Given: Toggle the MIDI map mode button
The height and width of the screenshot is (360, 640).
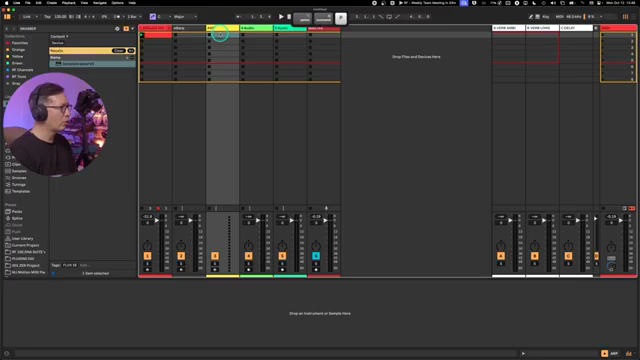Looking at the screenshot, I should [x=559, y=17].
